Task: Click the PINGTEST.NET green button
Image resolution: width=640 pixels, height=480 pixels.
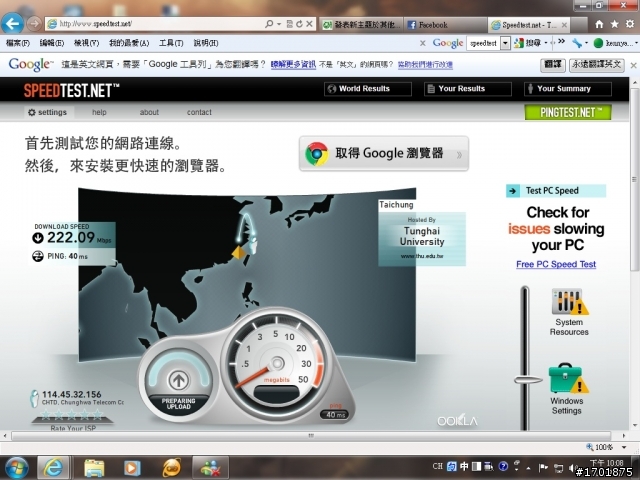Action: pos(568,112)
